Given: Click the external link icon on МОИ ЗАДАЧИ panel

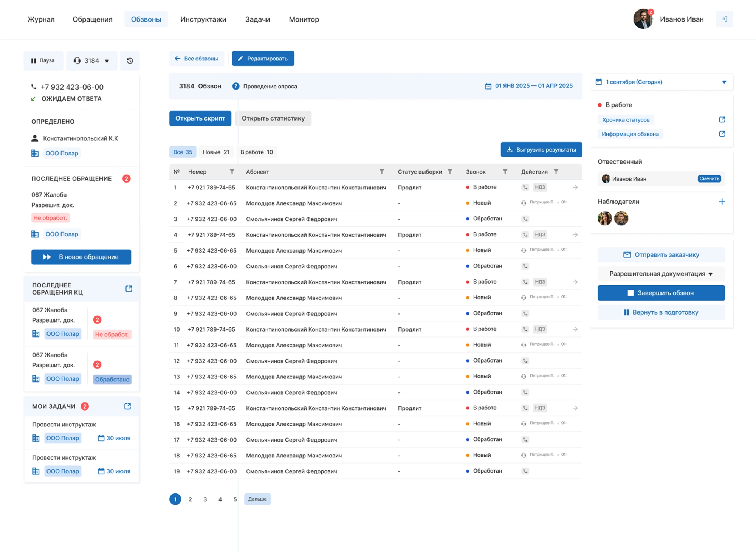Looking at the screenshot, I should click(127, 406).
